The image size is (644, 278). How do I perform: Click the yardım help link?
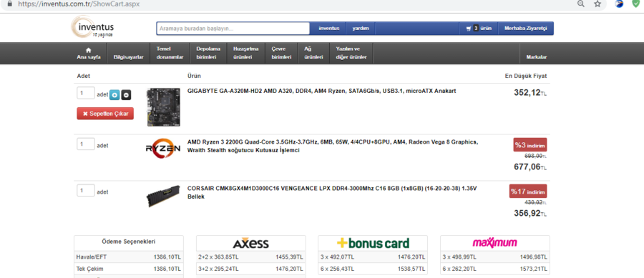361,29
